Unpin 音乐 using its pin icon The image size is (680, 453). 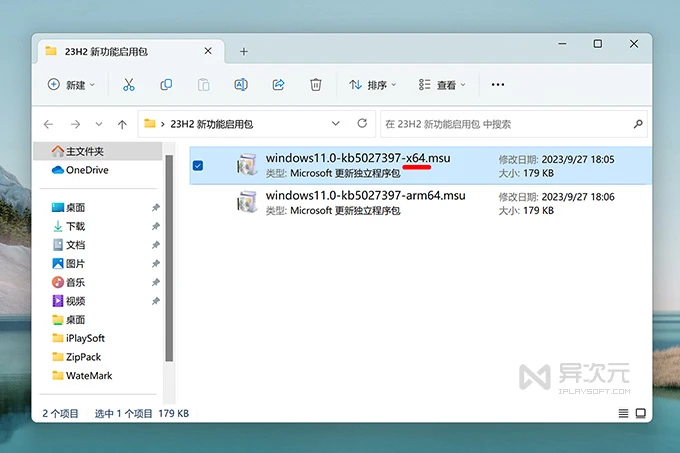pyautogui.click(x=156, y=282)
